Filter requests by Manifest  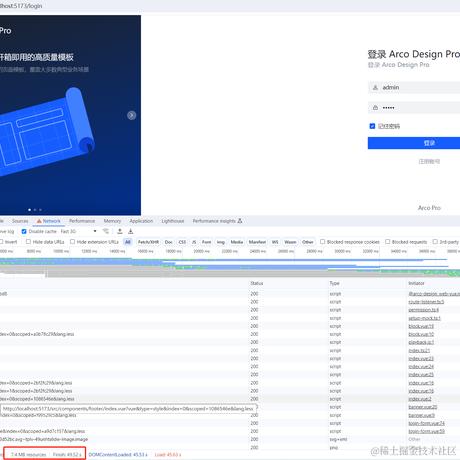tap(257, 242)
